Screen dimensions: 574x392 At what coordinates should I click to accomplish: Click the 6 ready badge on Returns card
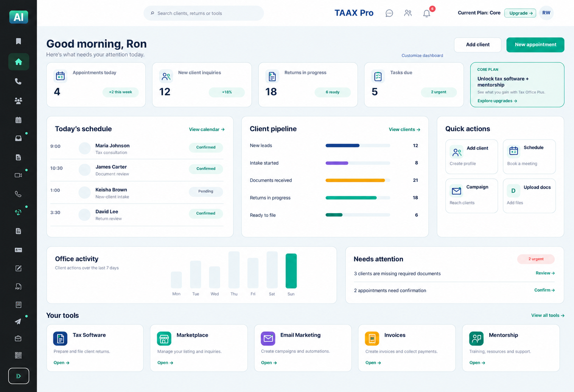tap(332, 92)
